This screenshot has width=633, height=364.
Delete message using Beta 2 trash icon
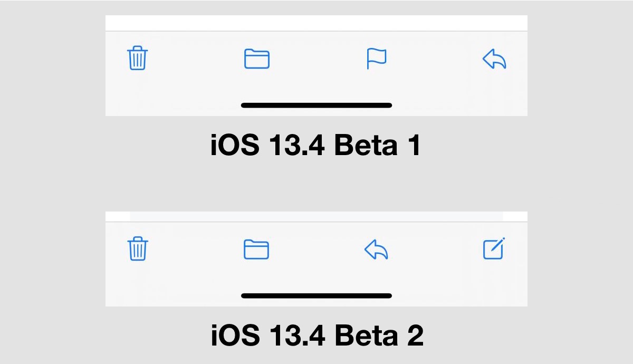point(138,249)
